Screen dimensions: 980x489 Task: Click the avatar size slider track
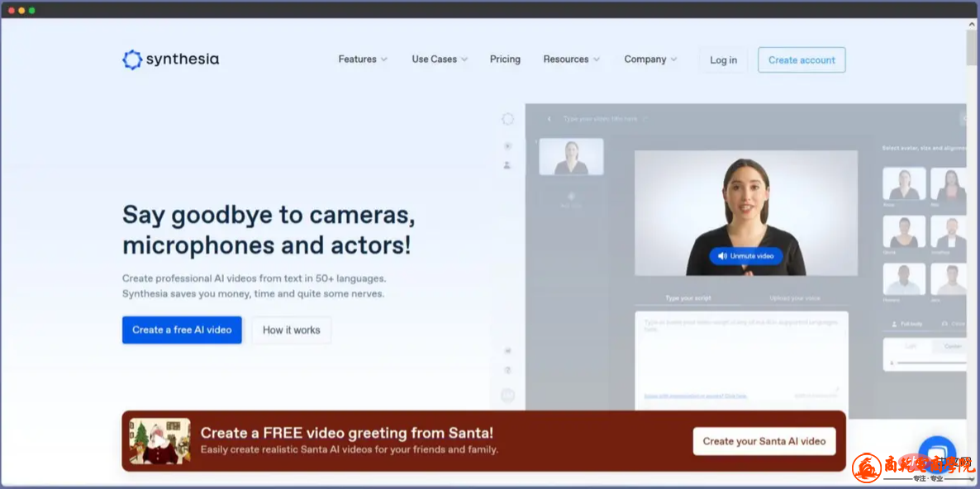pos(930,363)
